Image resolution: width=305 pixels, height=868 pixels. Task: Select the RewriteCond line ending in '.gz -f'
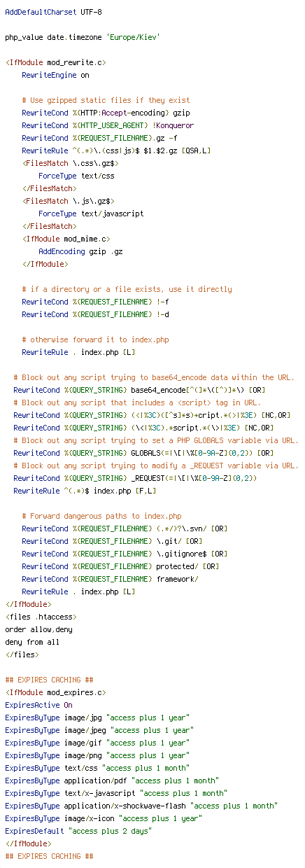[99, 138]
